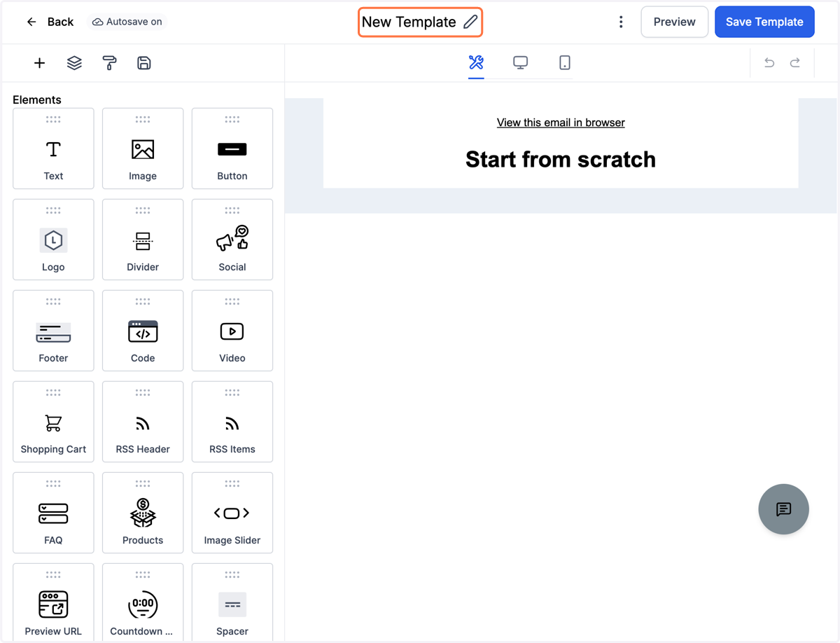Select the Spacer element
Image resolution: width=840 pixels, height=643 pixels.
(x=232, y=603)
